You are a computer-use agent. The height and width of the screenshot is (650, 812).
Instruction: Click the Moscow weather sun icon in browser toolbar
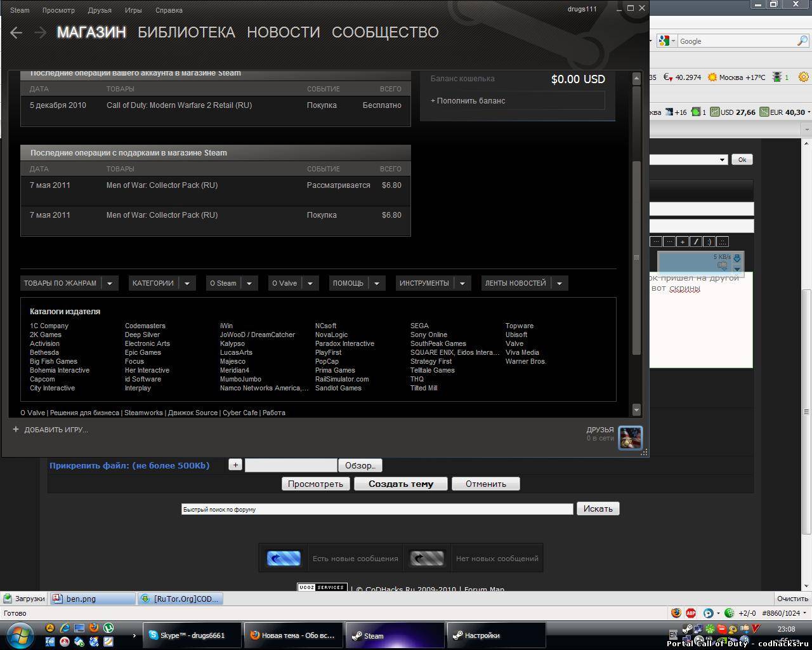(x=712, y=77)
